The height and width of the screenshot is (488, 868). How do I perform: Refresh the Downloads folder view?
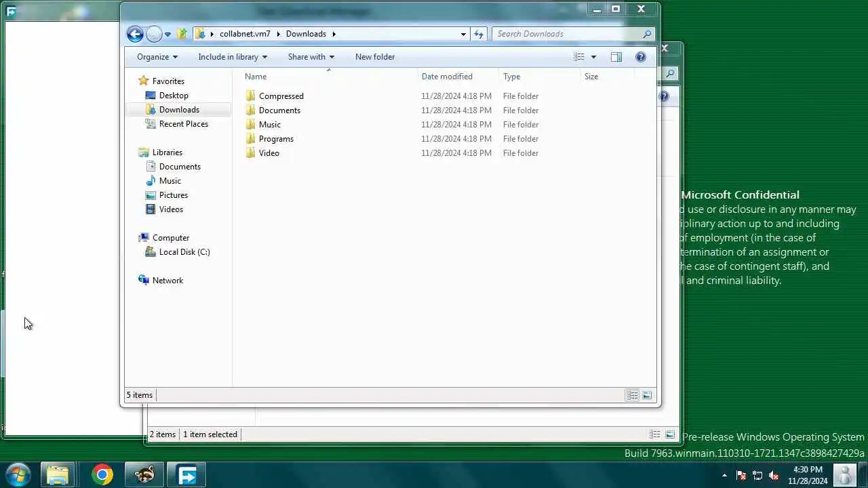point(479,34)
